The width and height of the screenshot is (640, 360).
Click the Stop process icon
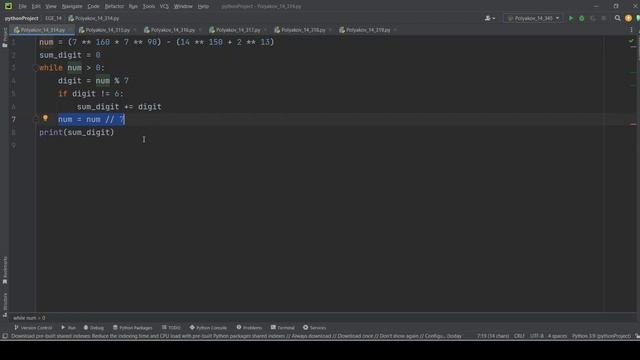pos(604,18)
